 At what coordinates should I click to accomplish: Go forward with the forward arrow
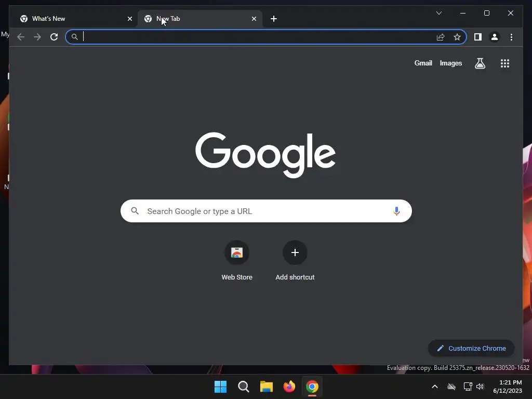point(37,37)
